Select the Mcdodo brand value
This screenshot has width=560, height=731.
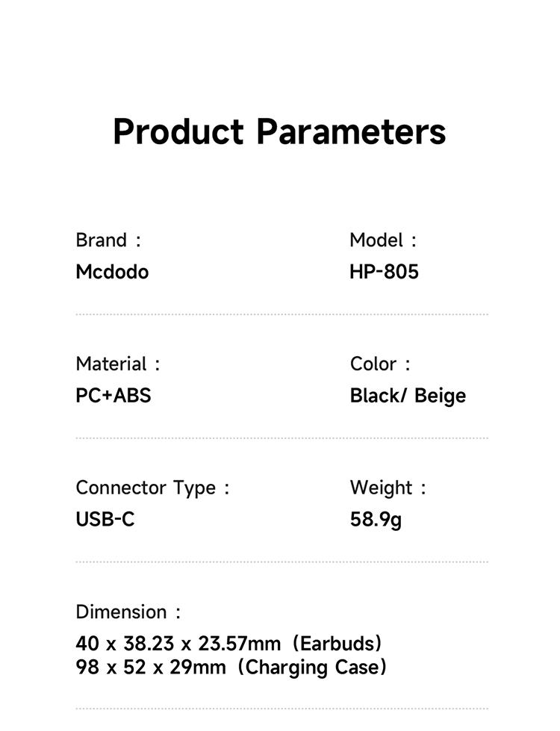tap(112, 272)
